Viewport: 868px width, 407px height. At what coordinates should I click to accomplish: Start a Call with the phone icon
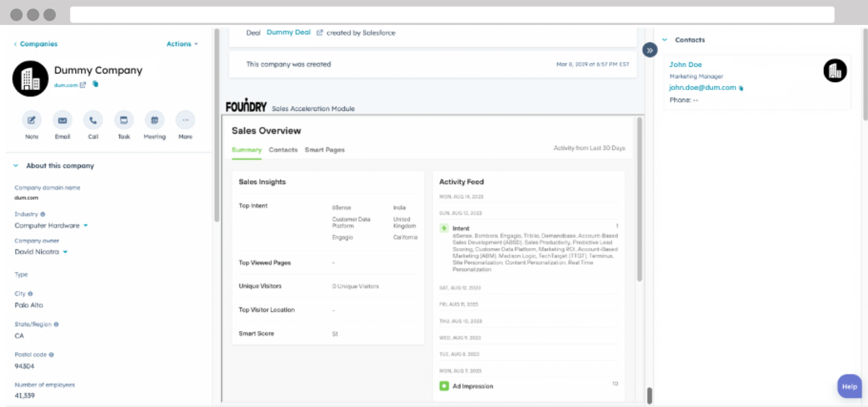tap(93, 120)
